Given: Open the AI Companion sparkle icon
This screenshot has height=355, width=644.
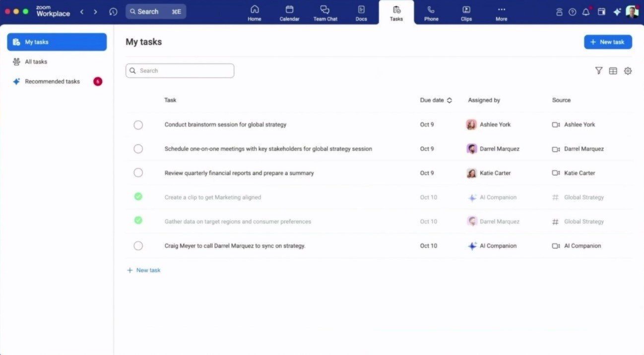Looking at the screenshot, I should point(617,12).
